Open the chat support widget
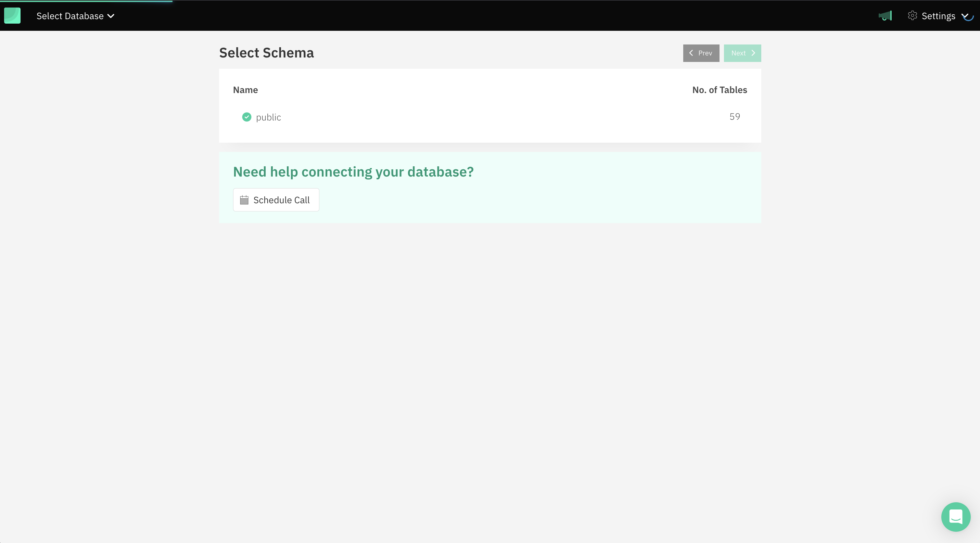This screenshot has height=543, width=980. click(x=956, y=517)
